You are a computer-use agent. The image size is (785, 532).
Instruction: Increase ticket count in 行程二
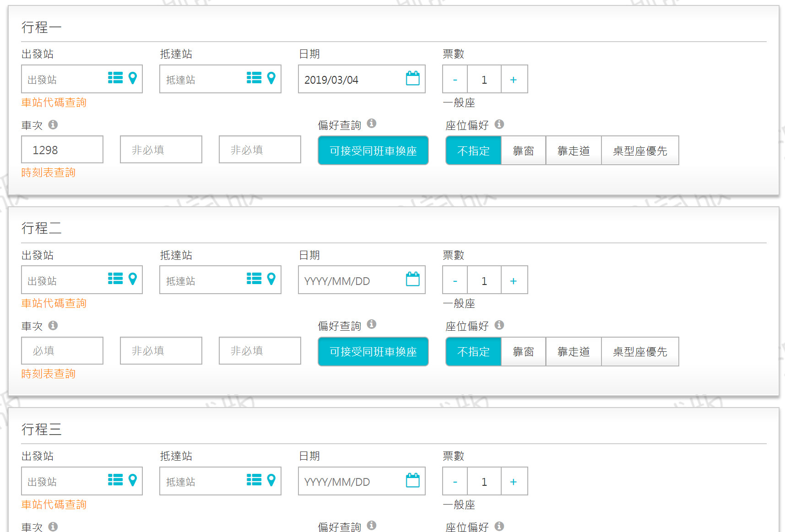tap(514, 280)
